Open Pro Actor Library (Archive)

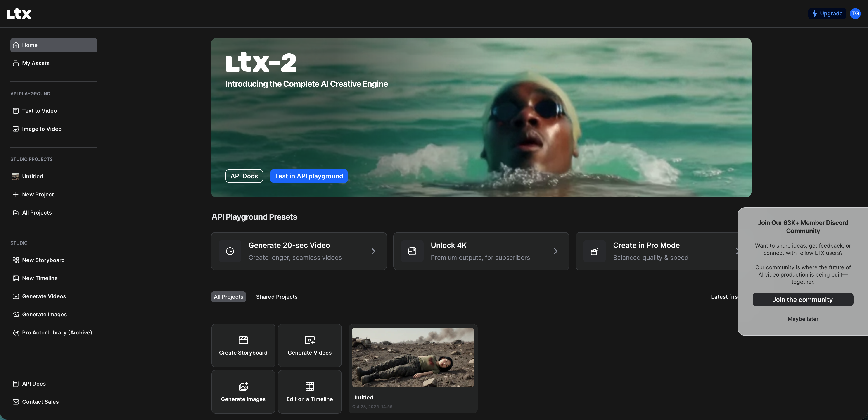57,333
